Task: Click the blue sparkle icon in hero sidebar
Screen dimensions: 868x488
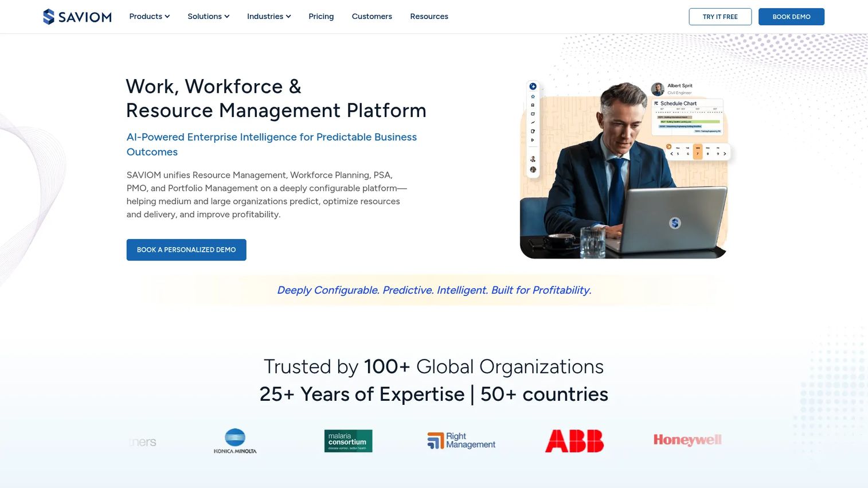Action: [533, 87]
